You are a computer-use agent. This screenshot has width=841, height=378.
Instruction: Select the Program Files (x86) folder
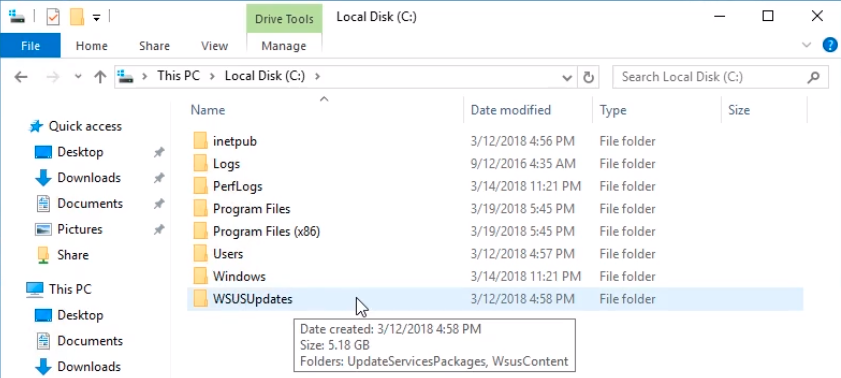(267, 231)
